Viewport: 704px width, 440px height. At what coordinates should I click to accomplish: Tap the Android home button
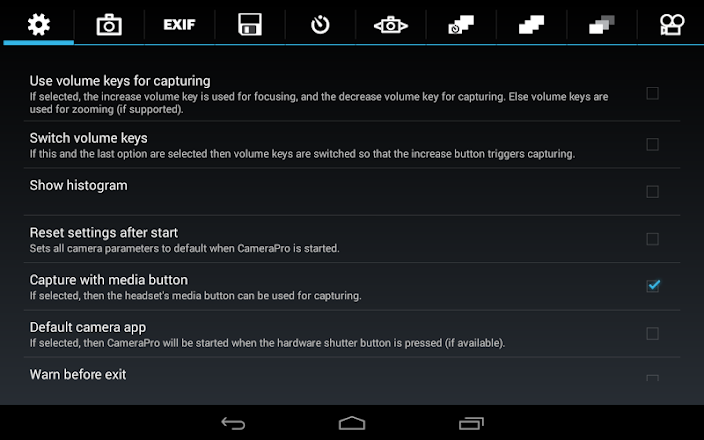(352, 423)
